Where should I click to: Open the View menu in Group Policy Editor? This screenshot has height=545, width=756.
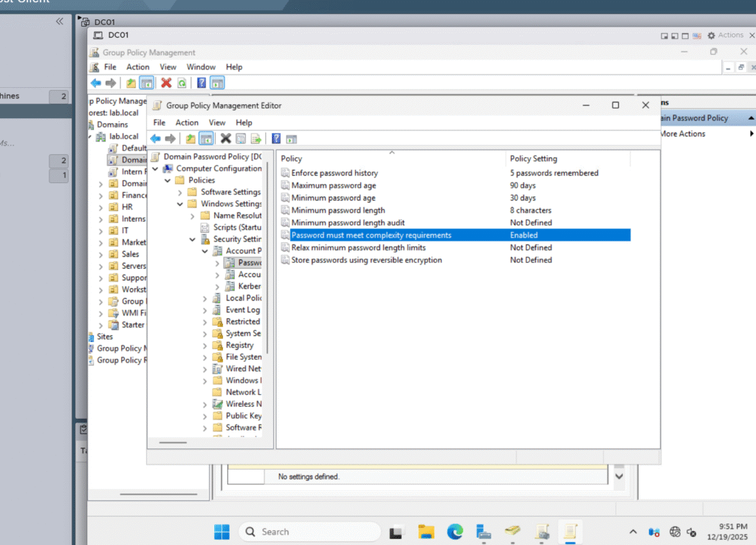pyautogui.click(x=217, y=123)
